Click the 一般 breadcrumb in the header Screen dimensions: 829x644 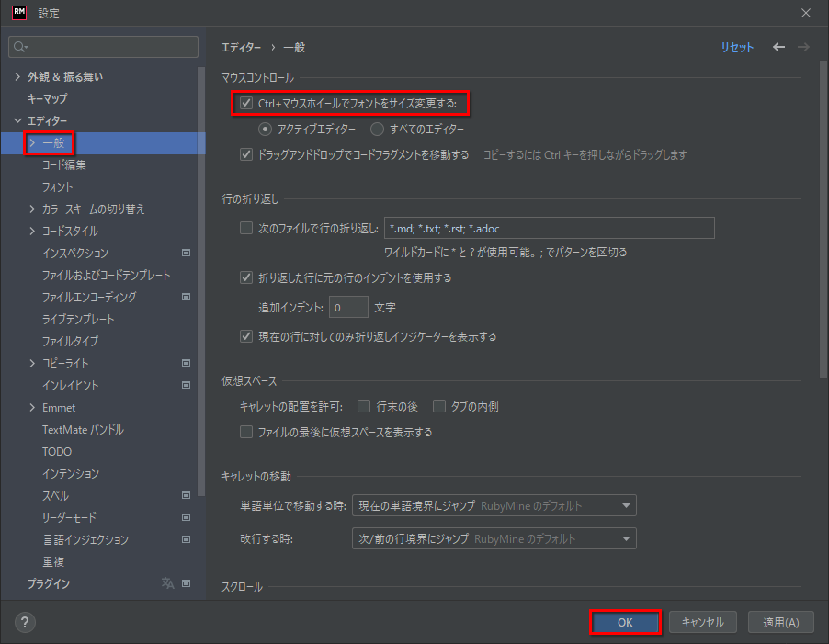click(x=294, y=48)
